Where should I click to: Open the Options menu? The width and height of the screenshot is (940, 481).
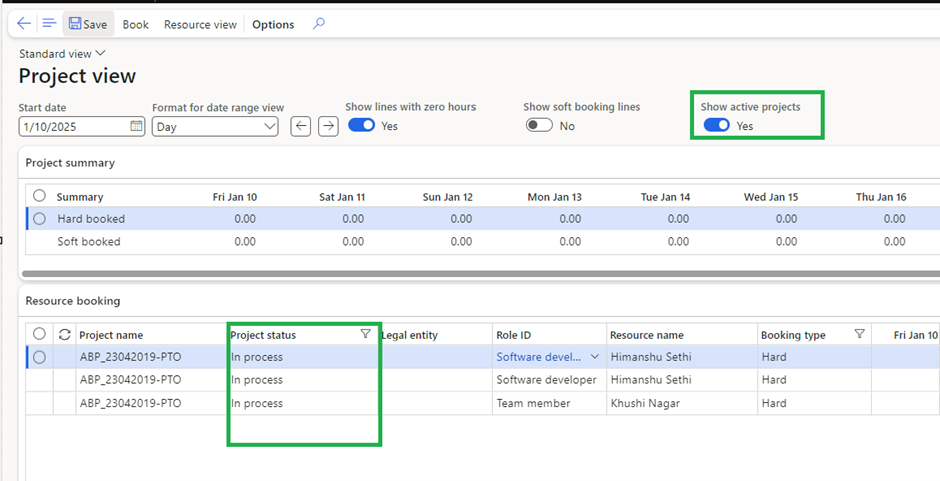tap(273, 24)
